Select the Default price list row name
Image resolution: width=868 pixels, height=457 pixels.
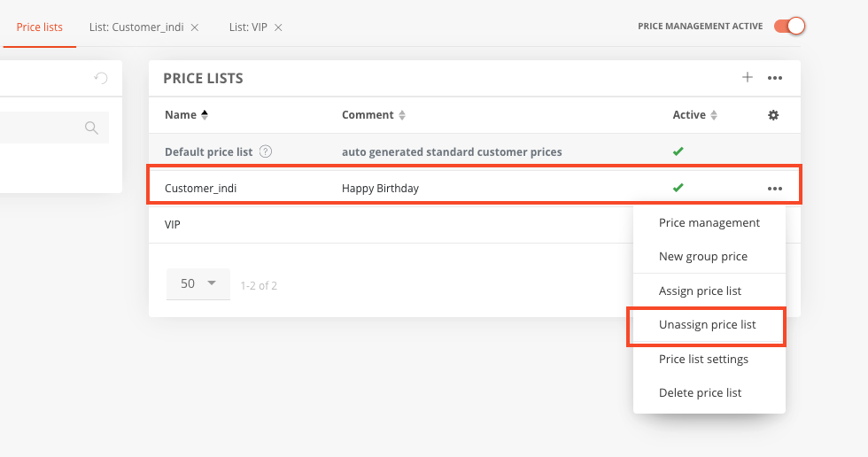click(x=209, y=151)
